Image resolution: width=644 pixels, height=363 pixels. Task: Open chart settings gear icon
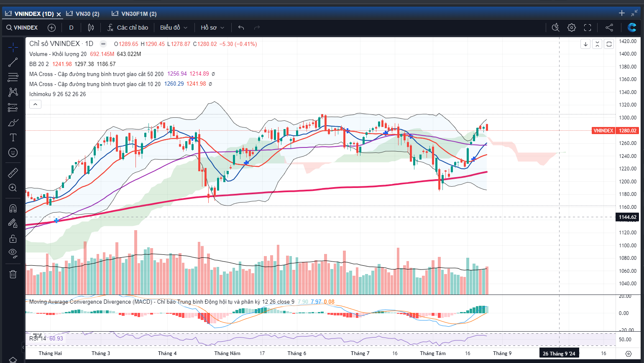pos(572,28)
